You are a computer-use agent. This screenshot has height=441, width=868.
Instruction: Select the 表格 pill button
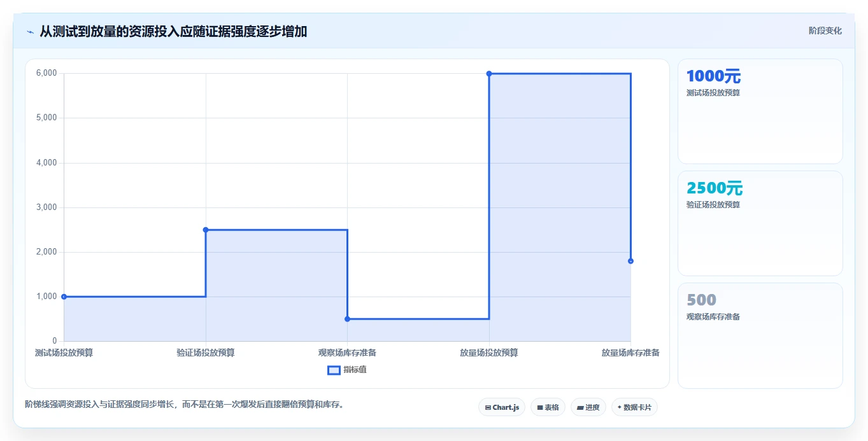548,407
